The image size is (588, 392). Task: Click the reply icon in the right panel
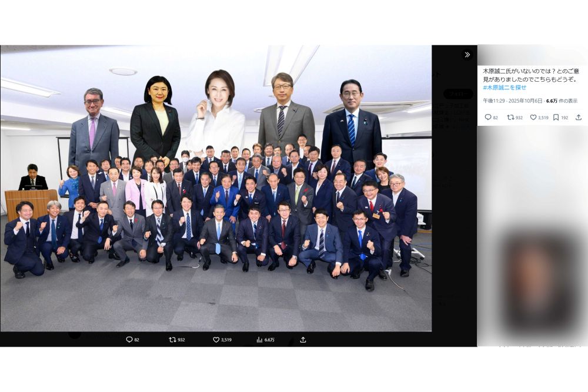click(487, 117)
